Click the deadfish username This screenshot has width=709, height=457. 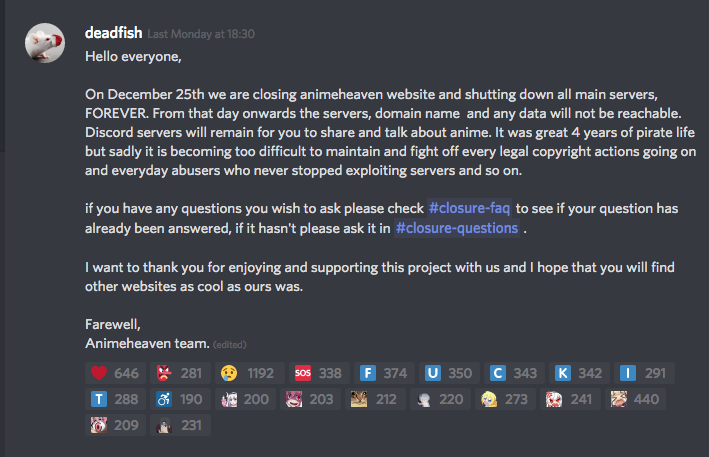(115, 33)
